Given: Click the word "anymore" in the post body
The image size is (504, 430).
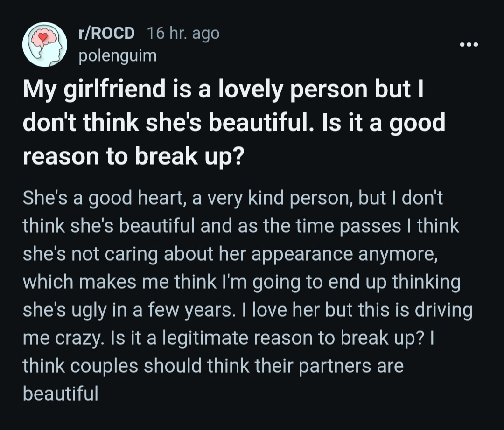Looking at the screenshot, I should (x=398, y=255).
